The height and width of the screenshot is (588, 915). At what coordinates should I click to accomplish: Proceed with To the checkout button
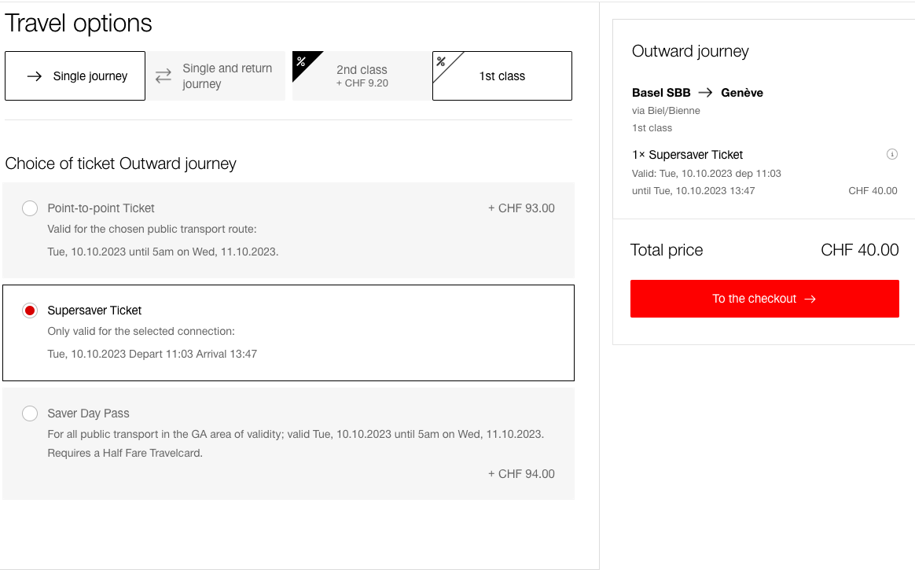(764, 299)
